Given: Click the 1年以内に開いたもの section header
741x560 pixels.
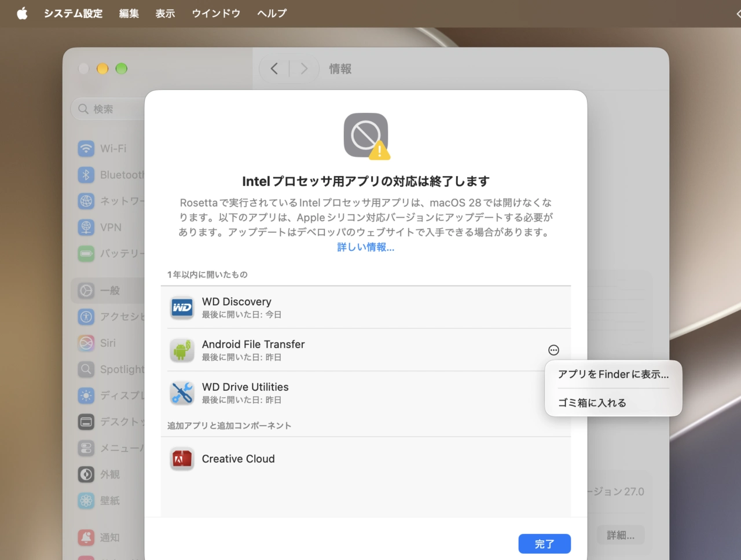Looking at the screenshot, I should 207,274.
